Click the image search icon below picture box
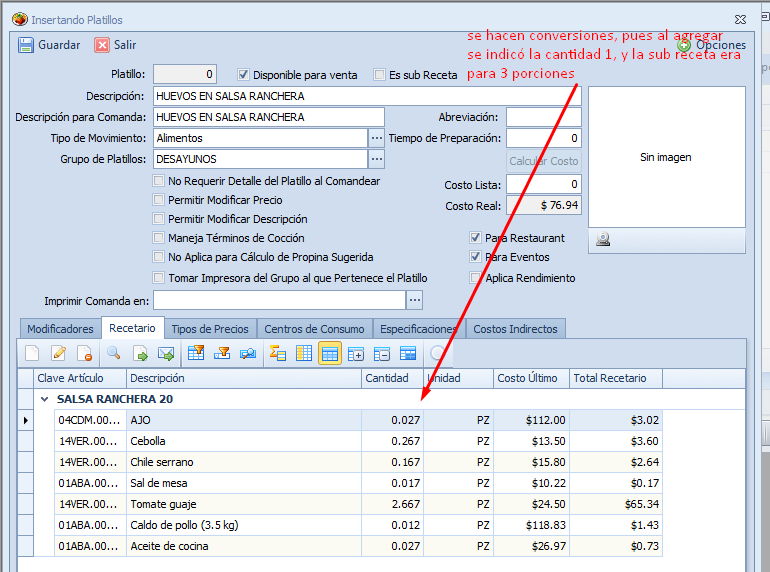Viewport: 770px width, 572px height. (604, 240)
